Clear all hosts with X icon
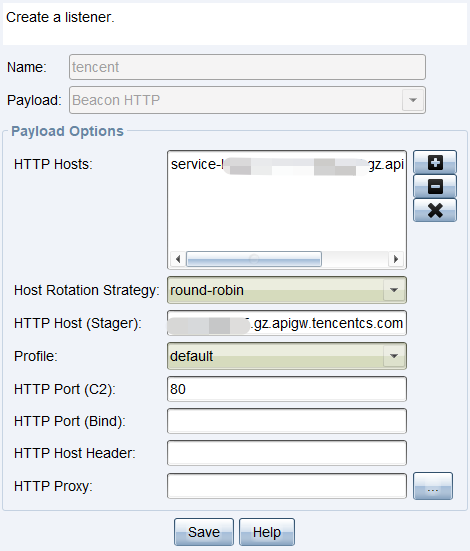Viewport: 470px width, 551px height. pos(435,210)
